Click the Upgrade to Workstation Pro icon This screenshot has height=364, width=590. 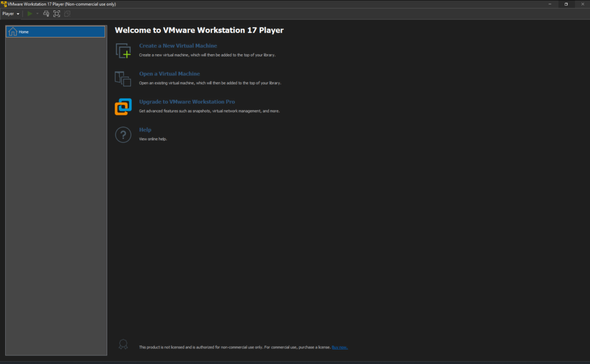[x=123, y=107]
